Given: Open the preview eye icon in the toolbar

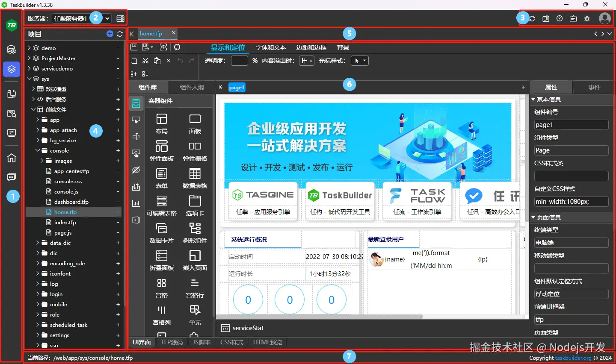Looking at the screenshot, I should [163, 47].
